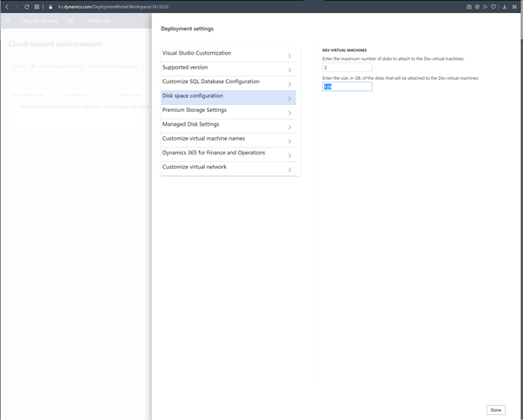Open the speed dial grid icon
The image size is (523, 420).
pyautogui.click(x=36, y=7)
